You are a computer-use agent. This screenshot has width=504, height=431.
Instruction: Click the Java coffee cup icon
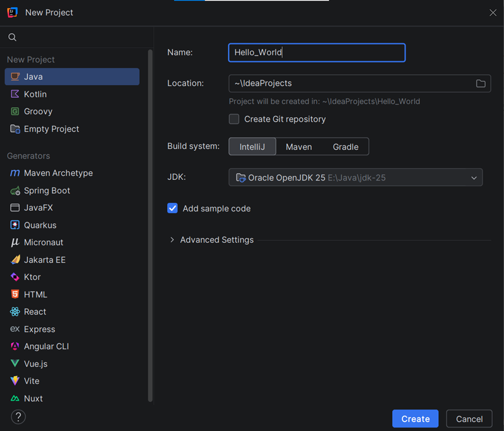15,76
